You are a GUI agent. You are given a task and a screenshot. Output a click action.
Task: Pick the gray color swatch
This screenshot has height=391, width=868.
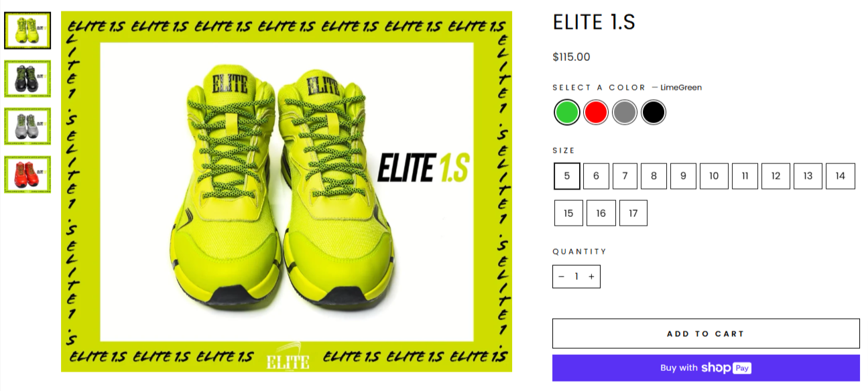pyautogui.click(x=624, y=112)
